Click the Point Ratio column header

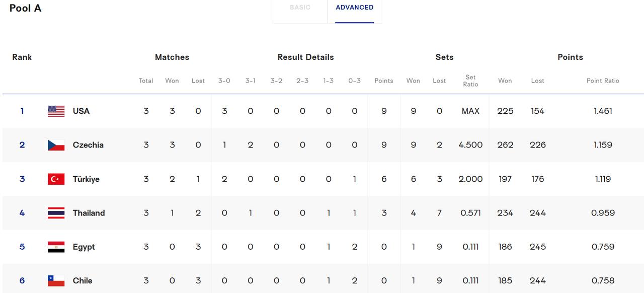tap(603, 81)
